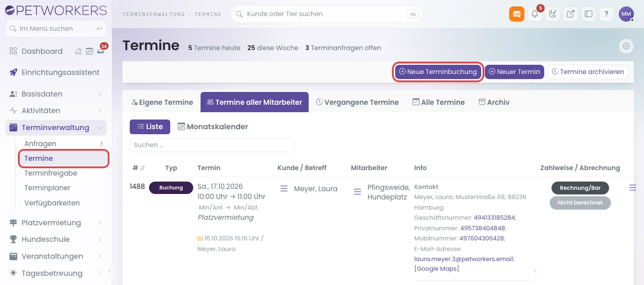
Task: Open notifications bell with badge 5
Action: click(535, 14)
